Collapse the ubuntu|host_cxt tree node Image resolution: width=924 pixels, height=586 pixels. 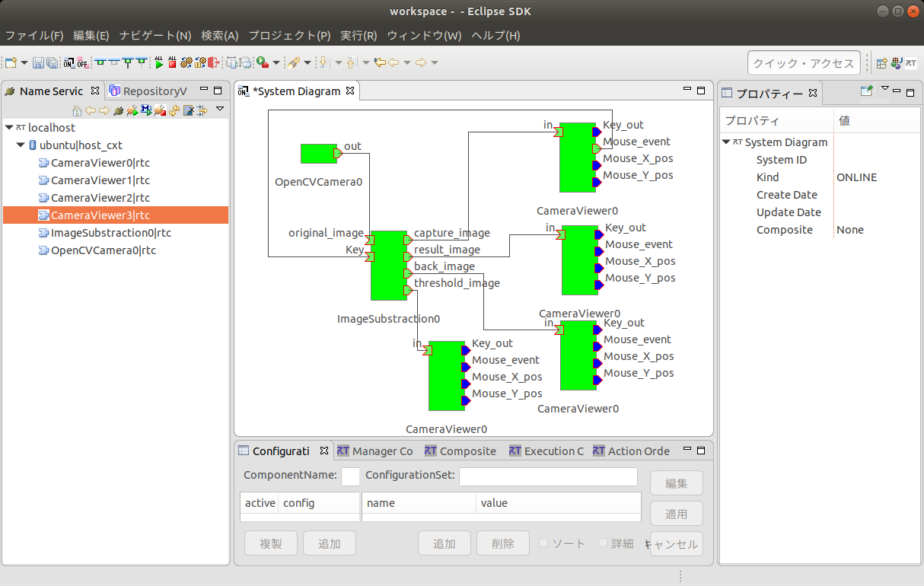click(x=21, y=145)
